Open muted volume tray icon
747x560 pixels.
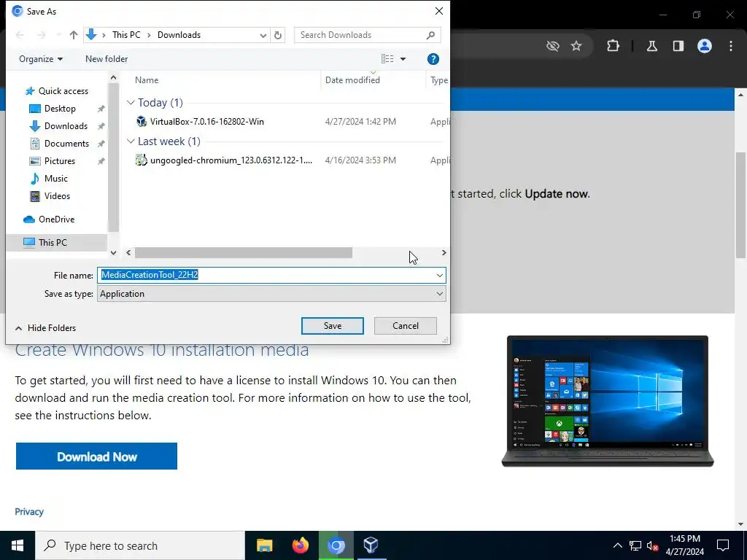[x=653, y=545]
